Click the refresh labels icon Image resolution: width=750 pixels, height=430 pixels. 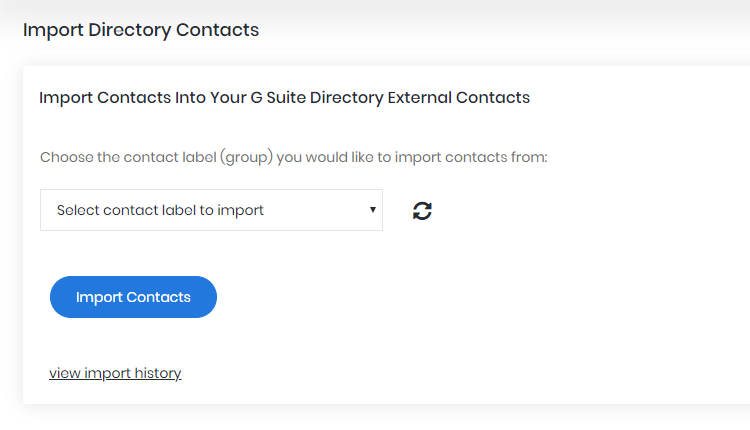click(x=422, y=210)
